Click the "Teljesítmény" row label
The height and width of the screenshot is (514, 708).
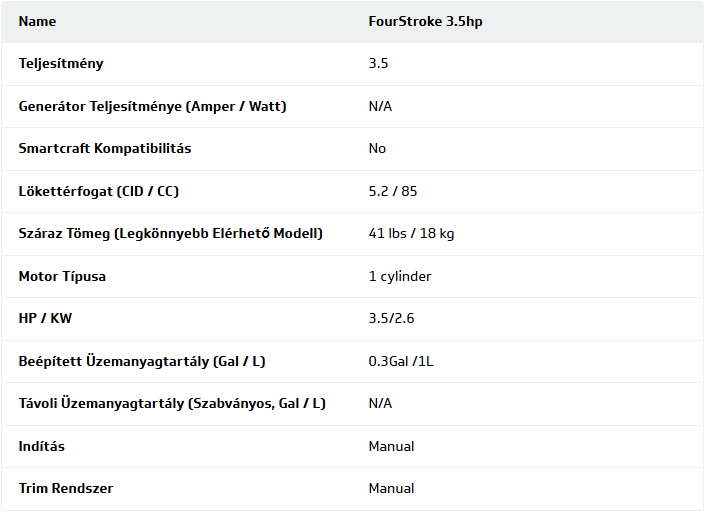(61, 63)
